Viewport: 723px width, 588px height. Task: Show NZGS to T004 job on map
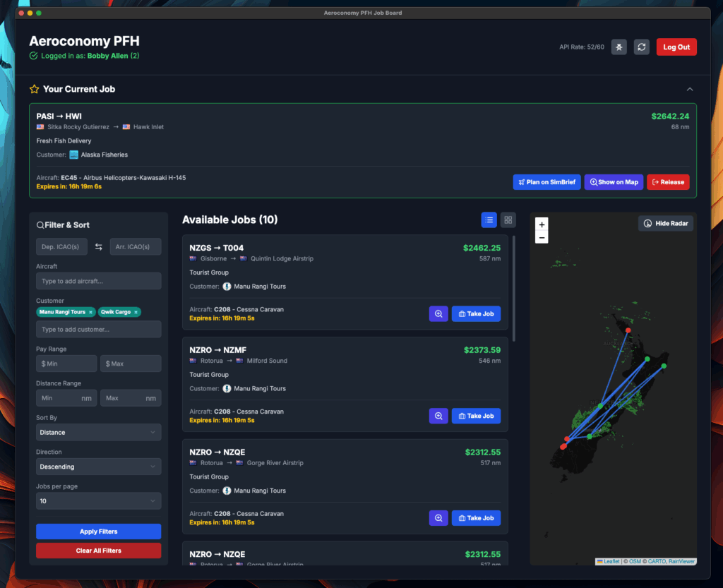point(438,314)
